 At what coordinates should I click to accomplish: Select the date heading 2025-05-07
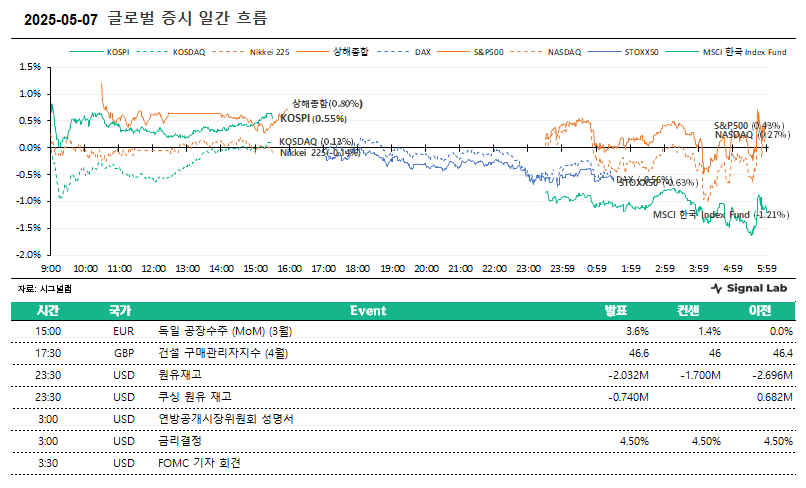(x=61, y=20)
